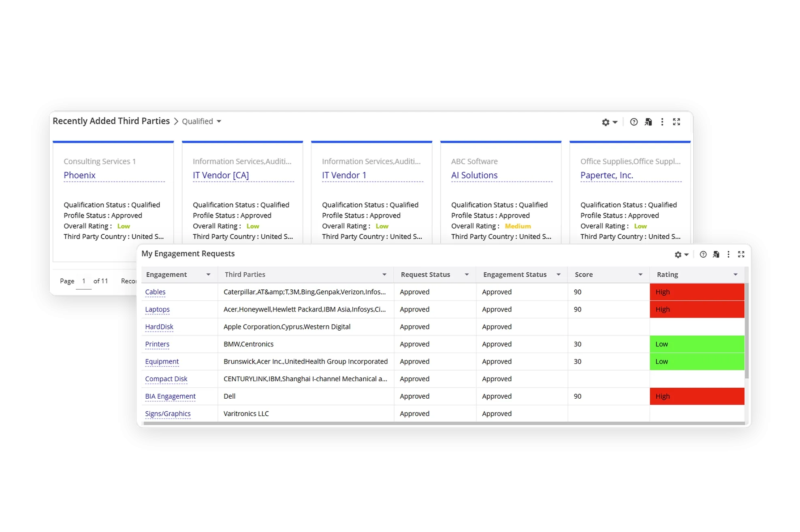Click 'Office Supplies,Office Suppl...' category text

click(x=630, y=161)
